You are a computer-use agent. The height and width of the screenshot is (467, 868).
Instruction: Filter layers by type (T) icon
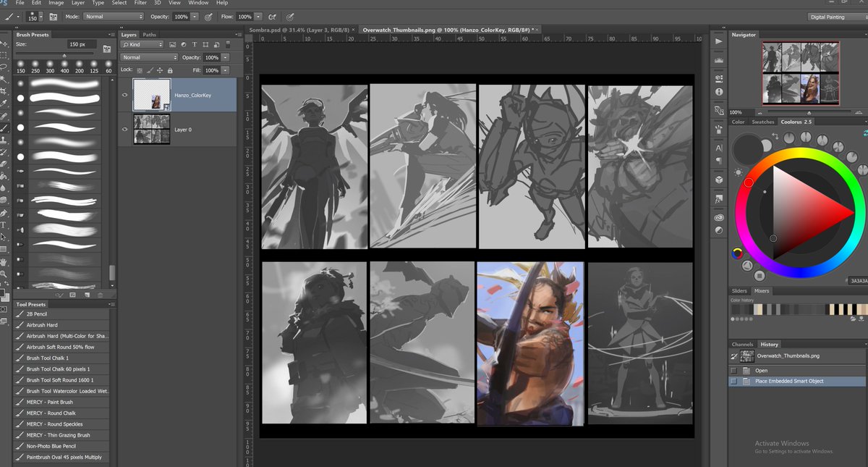[195, 45]
